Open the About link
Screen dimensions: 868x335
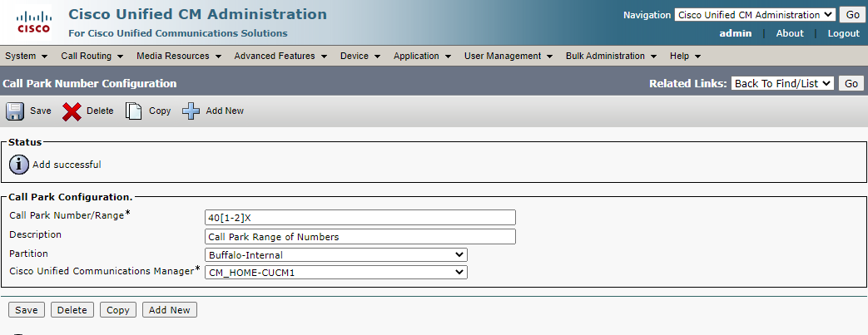click(790, 34)
